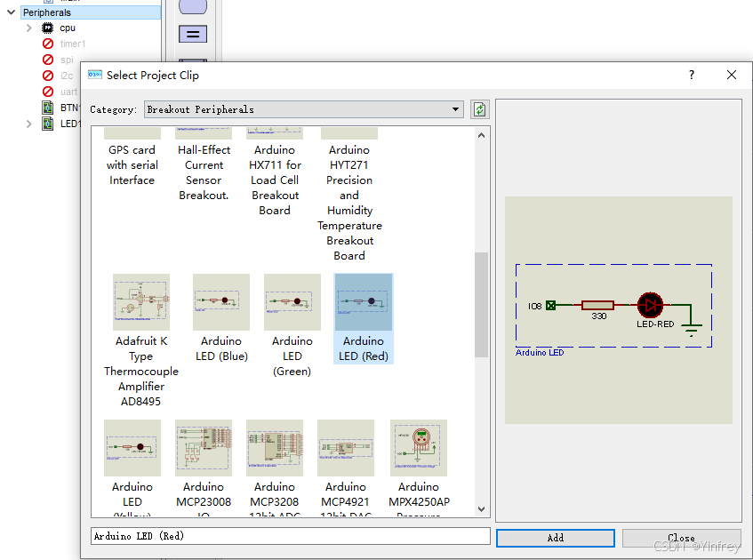Open the Category dropdown Breakout Peripherals
Screen dimensions: 753x560
click(303, 109)
